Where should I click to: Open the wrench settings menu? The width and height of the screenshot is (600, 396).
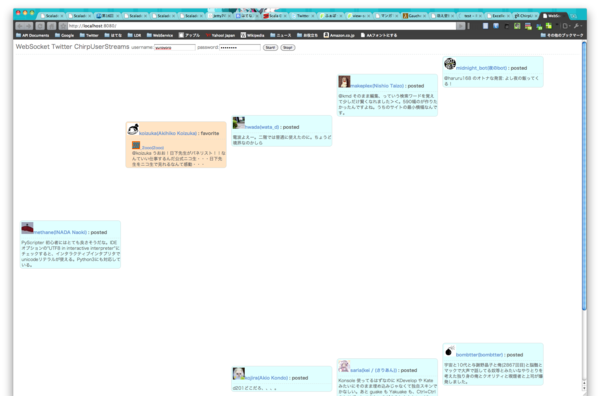577,26
